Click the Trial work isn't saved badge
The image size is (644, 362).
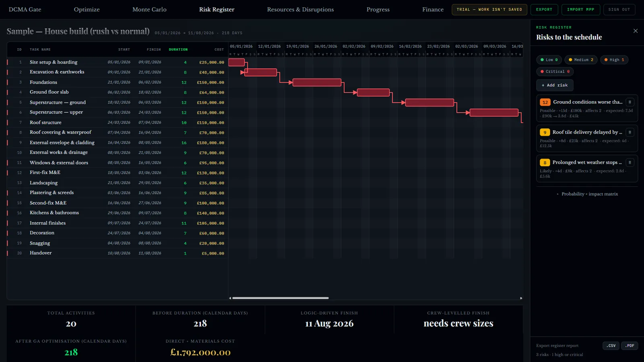coord(489,10)
